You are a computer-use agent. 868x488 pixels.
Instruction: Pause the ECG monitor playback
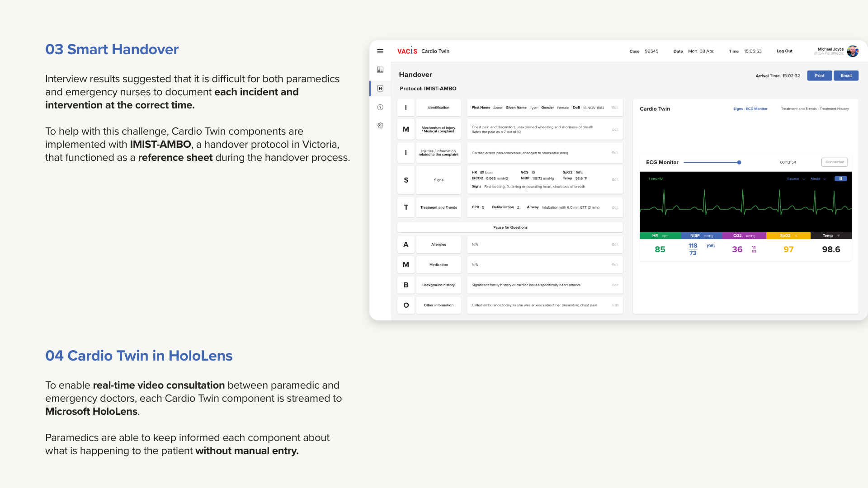[x=840, y=178]
